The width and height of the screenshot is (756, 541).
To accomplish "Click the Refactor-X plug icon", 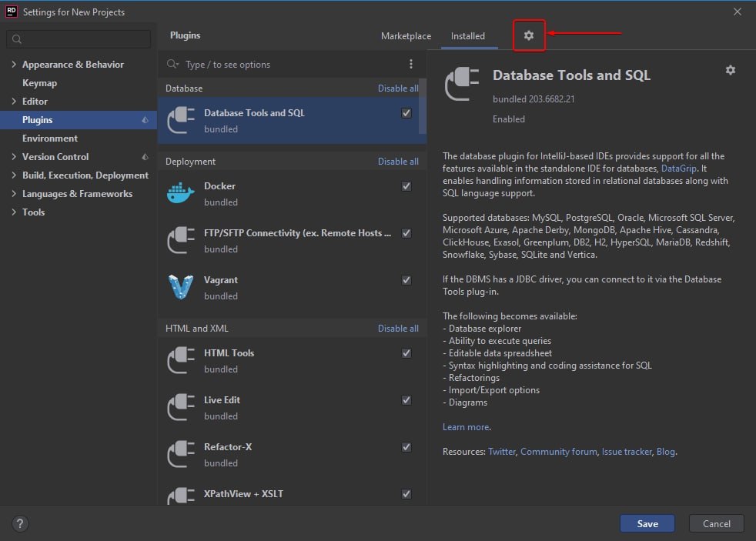I will (x=181, y=454).
